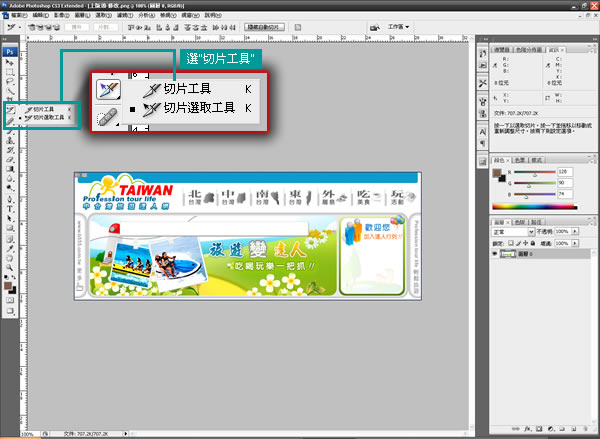This screenshot has width=600, height=439.
Task: Open collapsed Character panel icon
Action: click(x=483, y=132)
